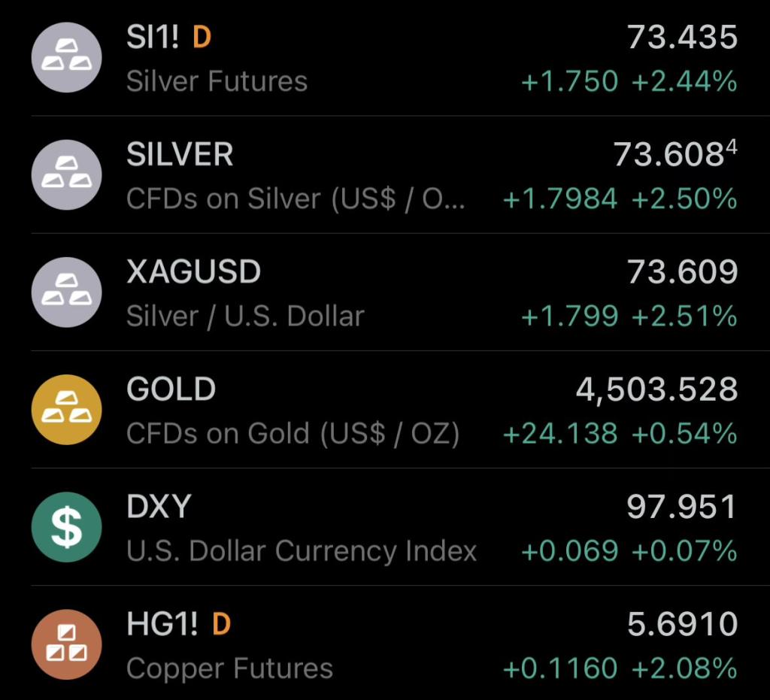Select the Silver Futures description text
This screenshot has width=770, height=700.
click(x=217, y=81)
